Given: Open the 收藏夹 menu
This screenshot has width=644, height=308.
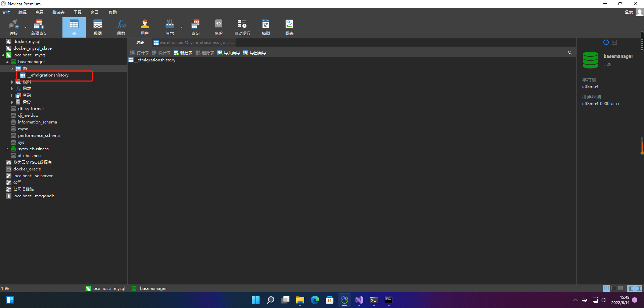Looking at the screenshot, I should (x=58, y=12).
